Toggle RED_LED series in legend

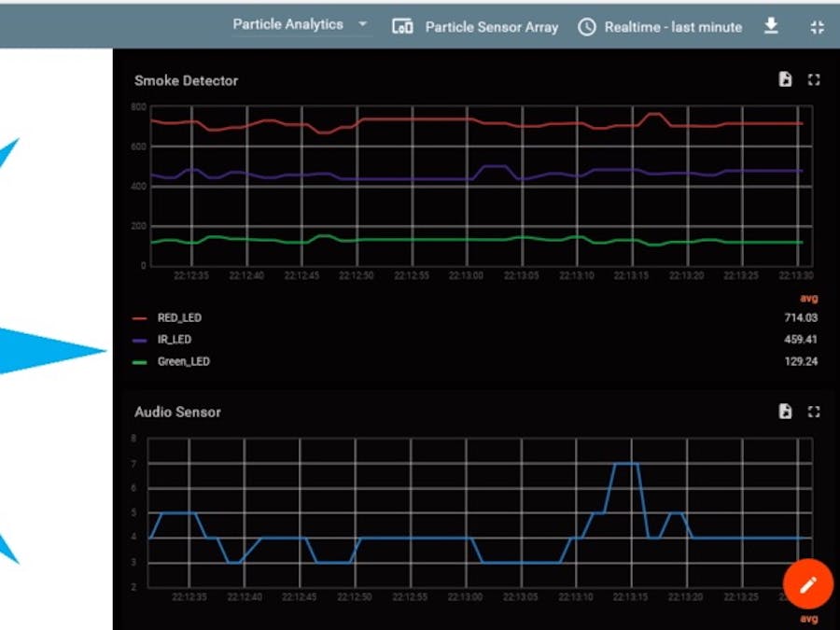179,318
